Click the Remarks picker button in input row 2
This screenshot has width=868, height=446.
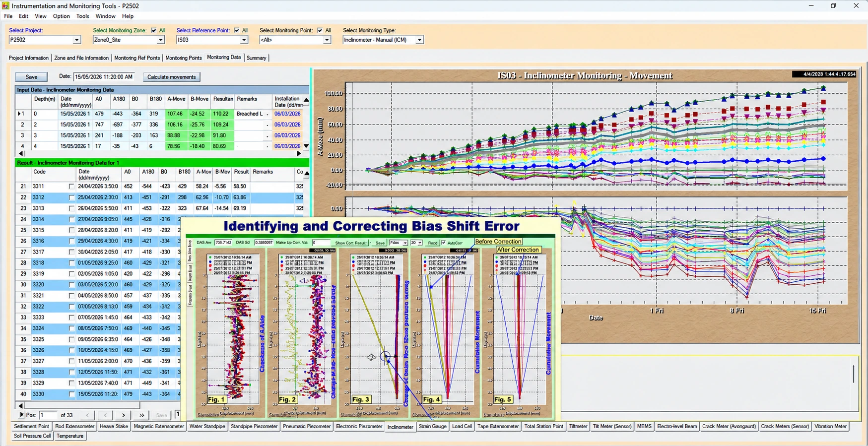(x=267, y=125)
